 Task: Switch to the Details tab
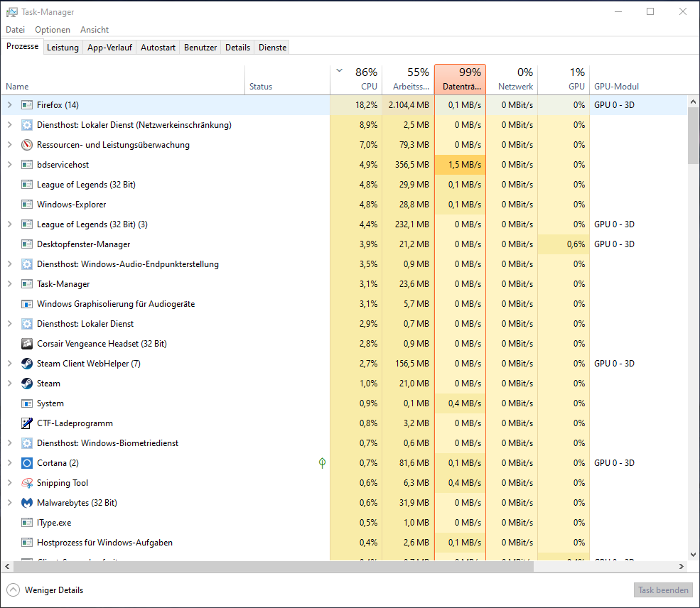(237, 48)
